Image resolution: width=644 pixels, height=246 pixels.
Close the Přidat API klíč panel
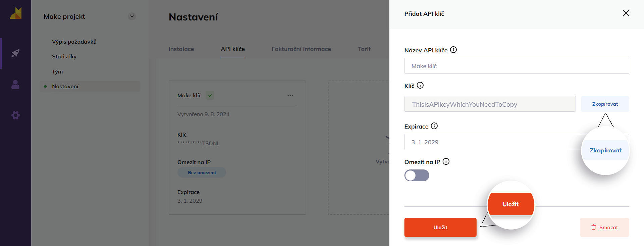tap(626, 13)
